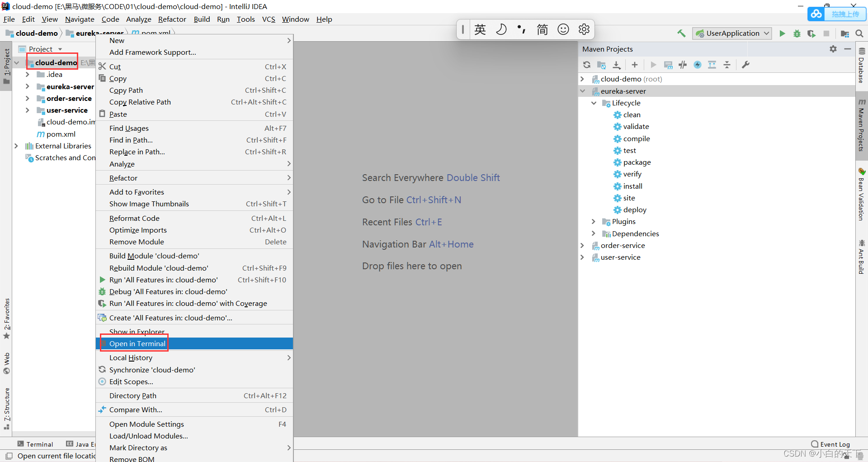Click Build Project hammer icon

point(681,33)
